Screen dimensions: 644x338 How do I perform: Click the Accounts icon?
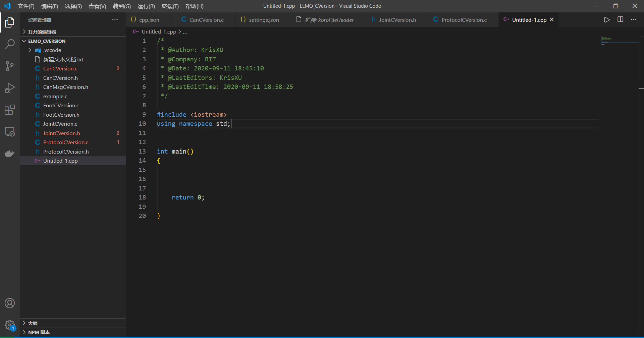coord(10,303)
